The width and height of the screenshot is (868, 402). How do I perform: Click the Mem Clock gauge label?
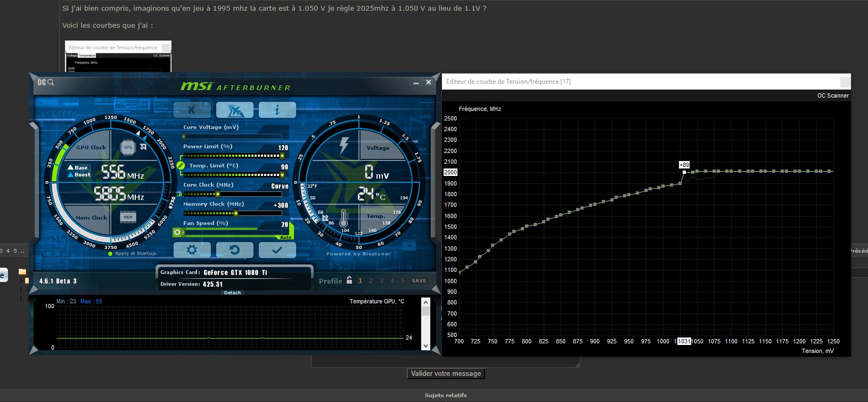coord(91,218)
